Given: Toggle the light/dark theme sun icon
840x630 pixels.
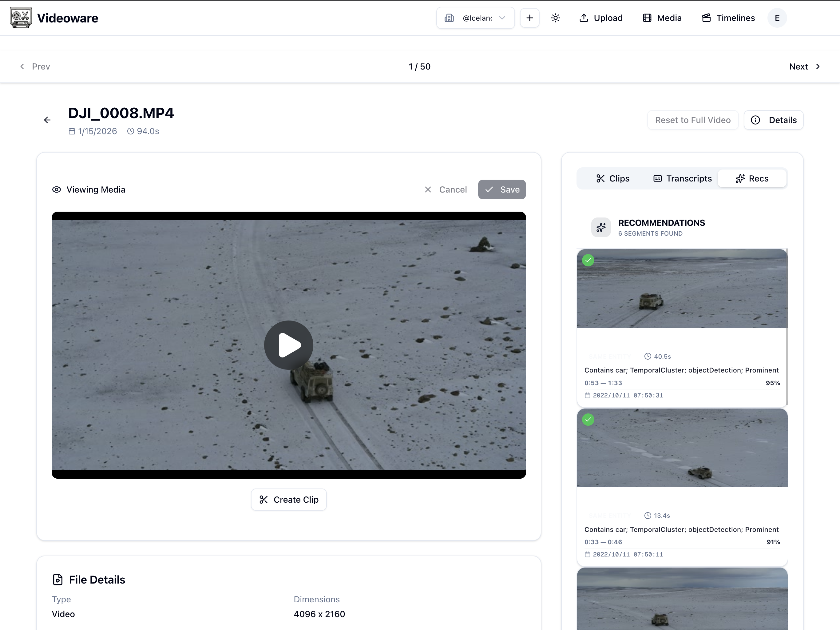Looking at the screenshot, I should (555, 18).
